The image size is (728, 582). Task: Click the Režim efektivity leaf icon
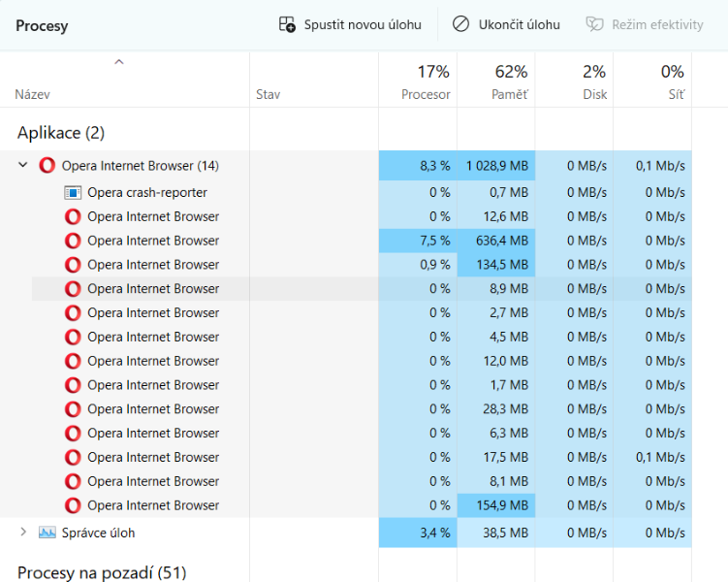pyautogui.click(x=594, y=24)
